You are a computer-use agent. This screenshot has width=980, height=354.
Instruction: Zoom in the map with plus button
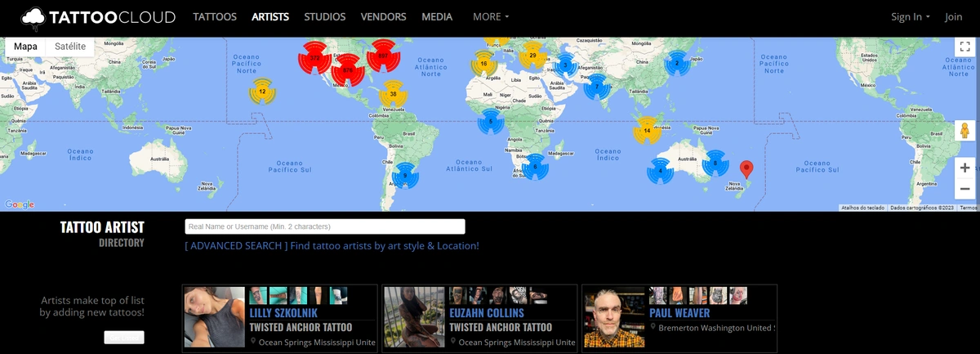pos(964,167)
